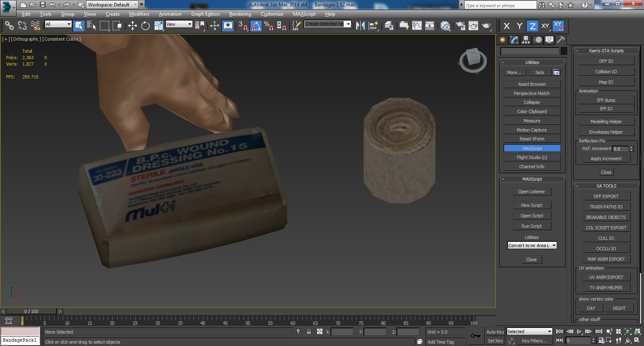This screenshot has height=346, width=644.
Task: Activate the Select and Link tool
Action: [9, 26]
